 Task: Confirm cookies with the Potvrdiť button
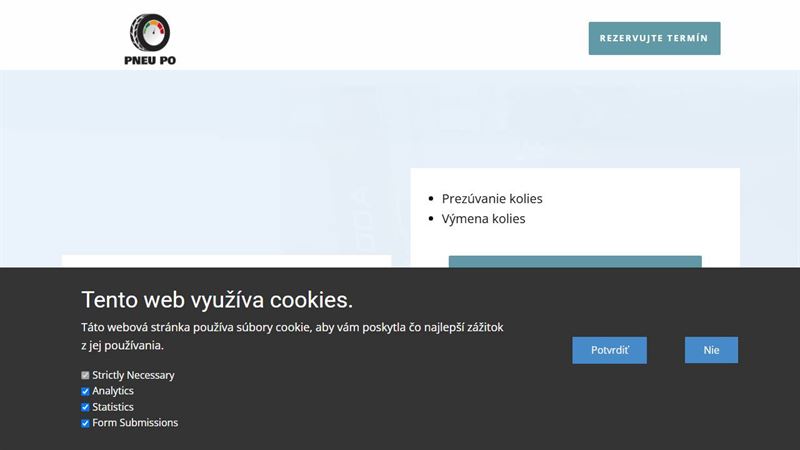609,350
